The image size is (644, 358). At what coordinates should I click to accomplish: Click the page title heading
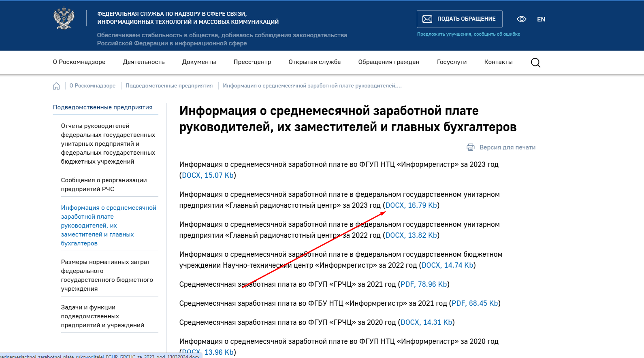(x=348, y=119)
